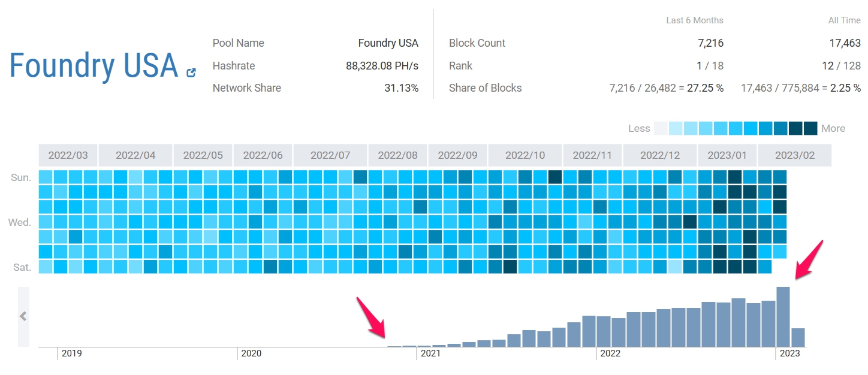
Task: Click the tallest bar in the history chart
Action: (783, 316)
